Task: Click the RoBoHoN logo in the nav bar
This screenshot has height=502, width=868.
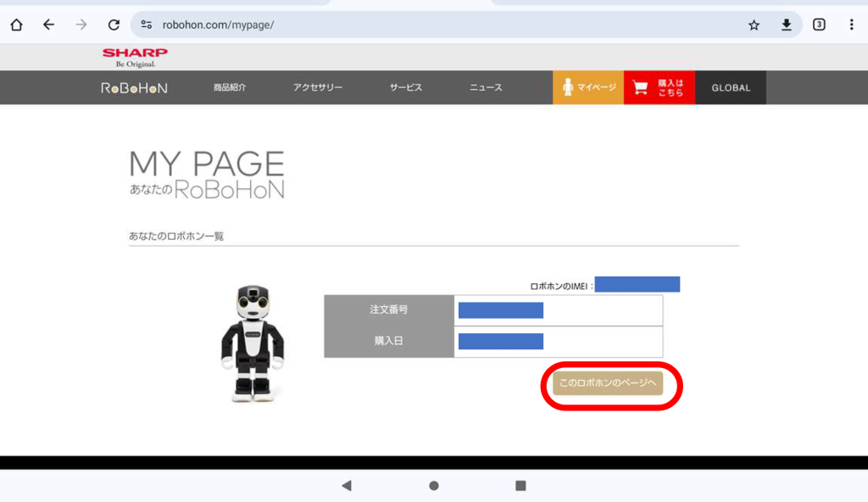Action: (x=134, y=88)
